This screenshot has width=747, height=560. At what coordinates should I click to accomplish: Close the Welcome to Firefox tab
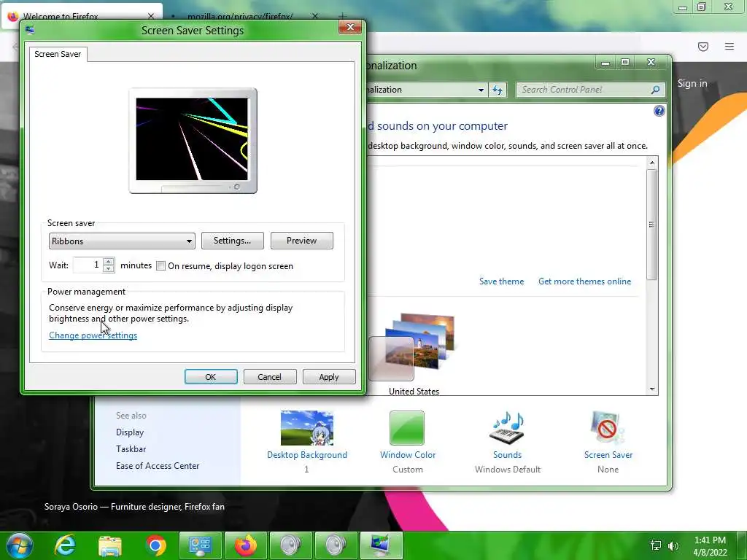151,16
